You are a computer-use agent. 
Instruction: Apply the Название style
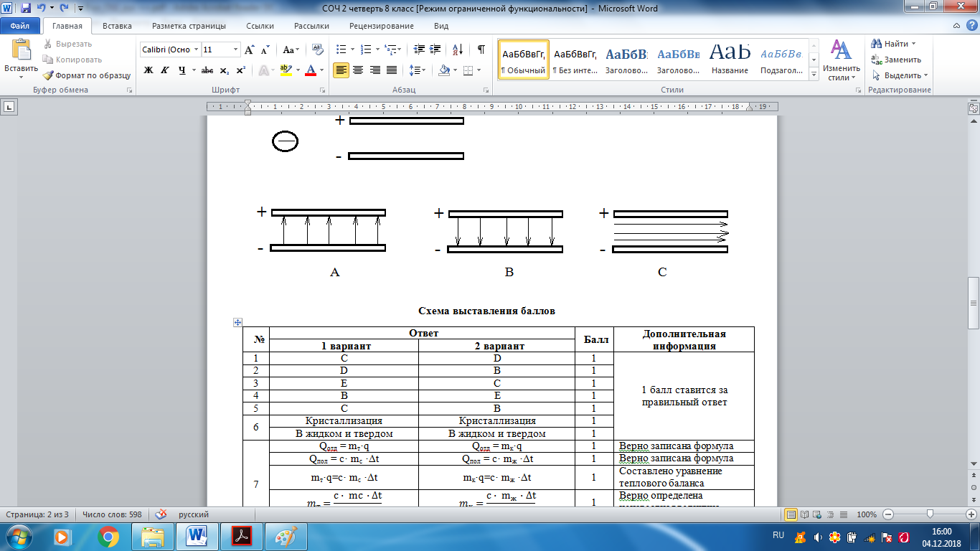730,60
